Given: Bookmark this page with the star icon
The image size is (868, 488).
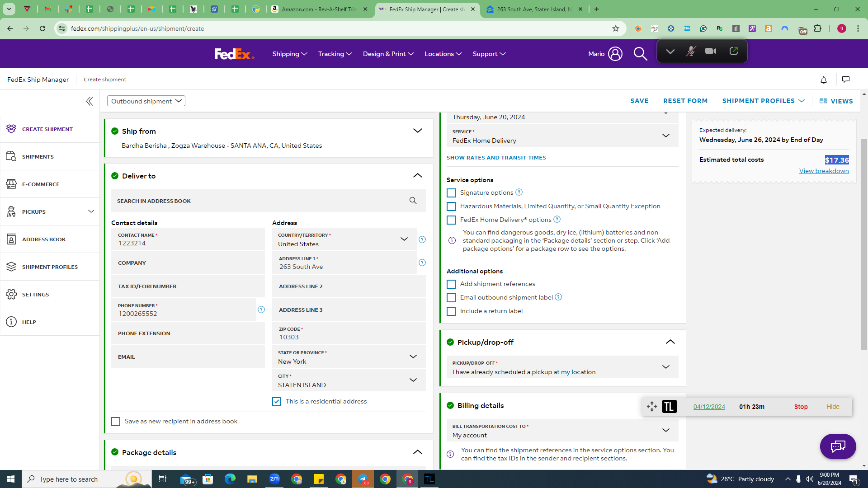Looking at the screenshot, I should pyautogui.click(x=616, y=28).
